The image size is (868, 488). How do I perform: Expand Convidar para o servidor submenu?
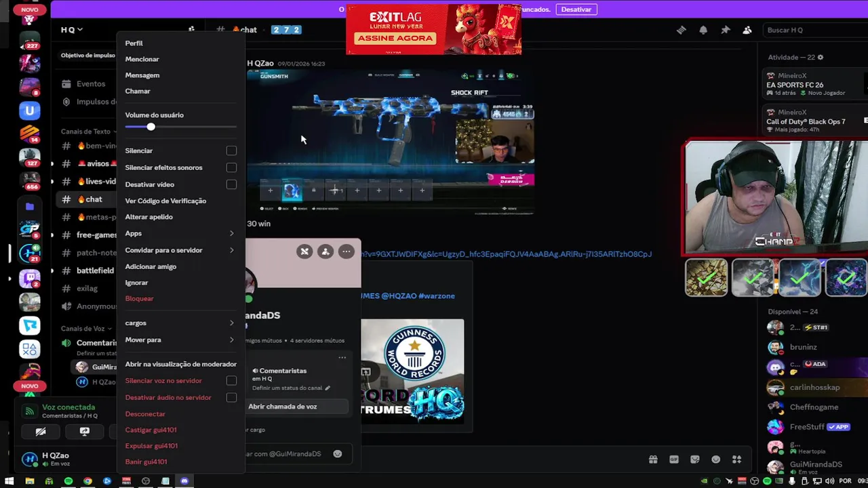[180, 250]
